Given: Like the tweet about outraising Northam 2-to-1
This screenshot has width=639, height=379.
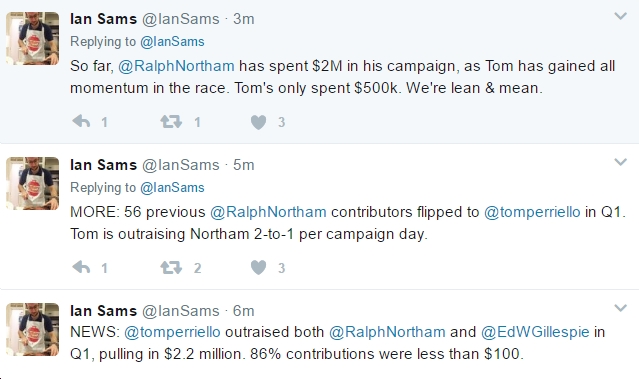Looking at the screenshot, I should 258,268.
